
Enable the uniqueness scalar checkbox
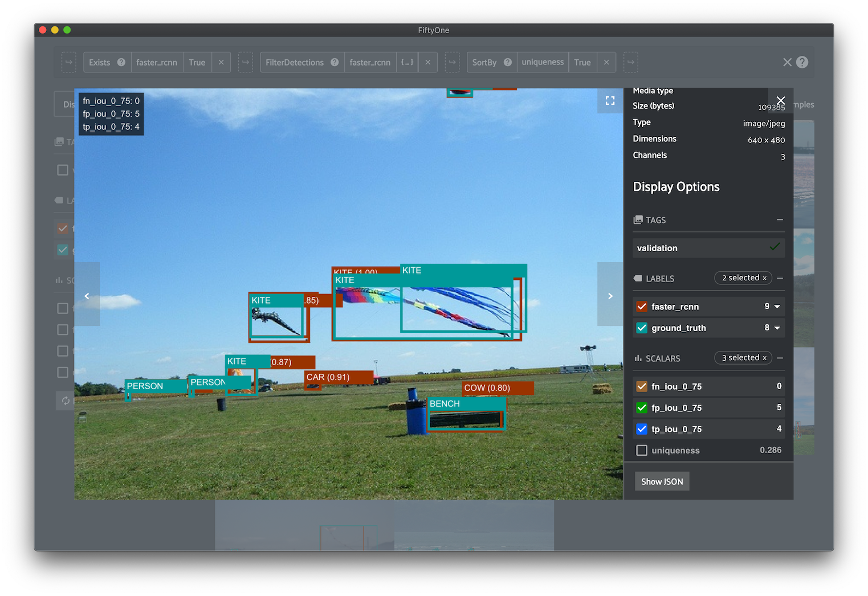point(642,451)
